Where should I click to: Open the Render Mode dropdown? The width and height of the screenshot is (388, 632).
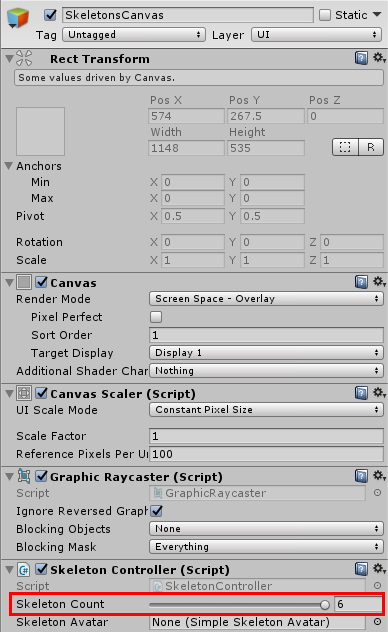click(x=266, y=299)
